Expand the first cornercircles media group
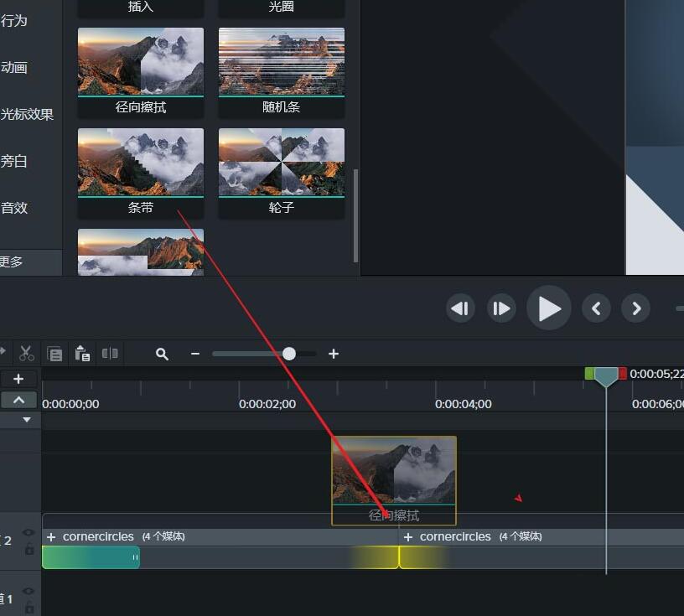This screenshot has width=684, height=616. coord(52,536)
